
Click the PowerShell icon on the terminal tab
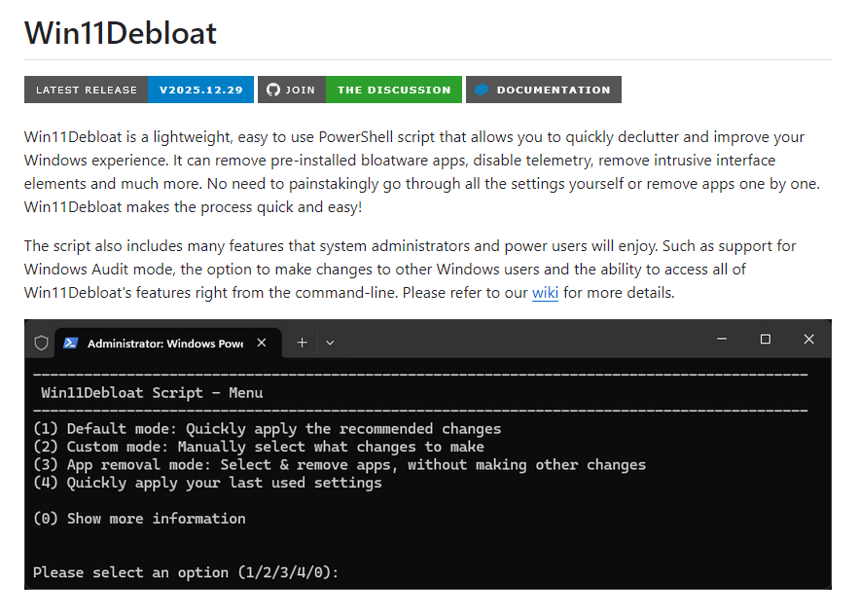coord(71,343)
